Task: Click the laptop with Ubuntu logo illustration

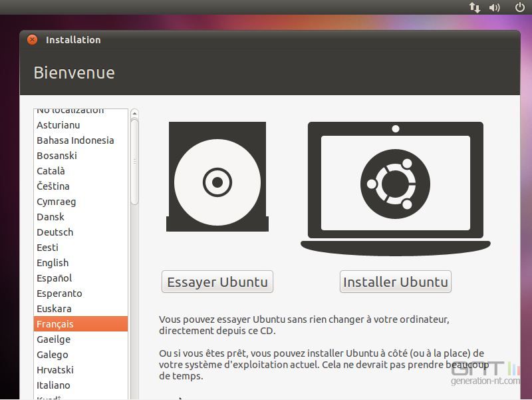Action: (x=395, y=188)
